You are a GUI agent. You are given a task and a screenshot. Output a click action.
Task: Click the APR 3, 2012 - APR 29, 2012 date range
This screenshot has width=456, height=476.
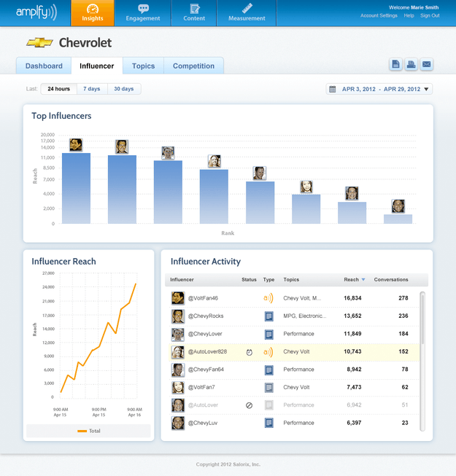click(382, 89)
